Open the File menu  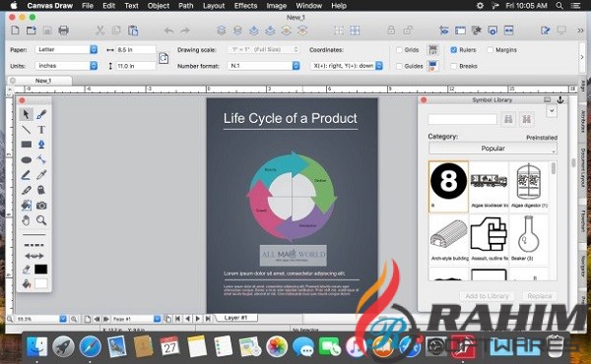88,6
